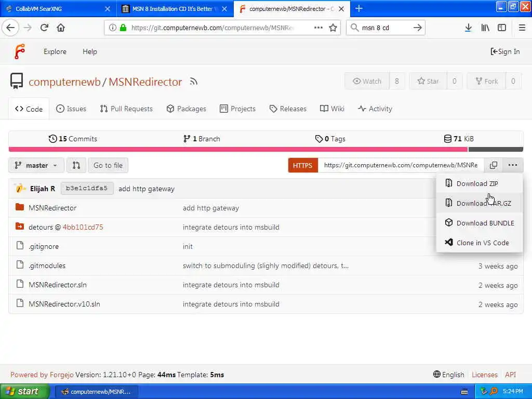Viewport: 532px width, 399px height.
Task: Open the Projects tab
Action: pos(237,109)
